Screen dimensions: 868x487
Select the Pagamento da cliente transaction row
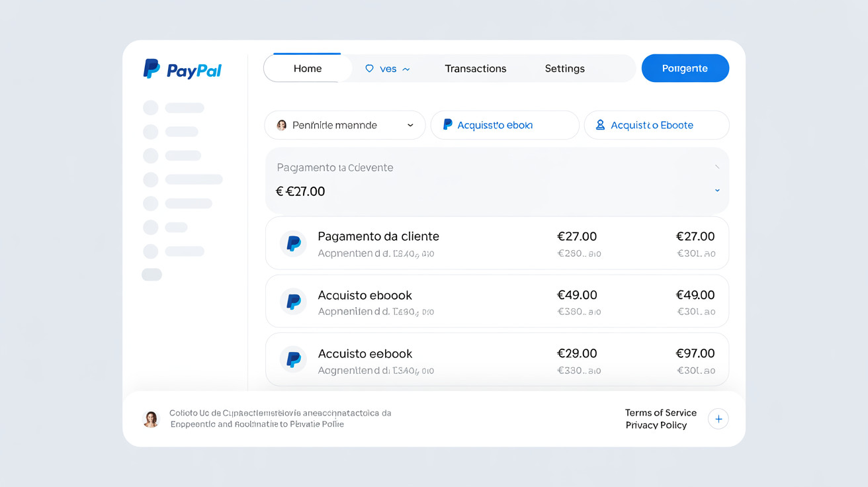(497, 243)
